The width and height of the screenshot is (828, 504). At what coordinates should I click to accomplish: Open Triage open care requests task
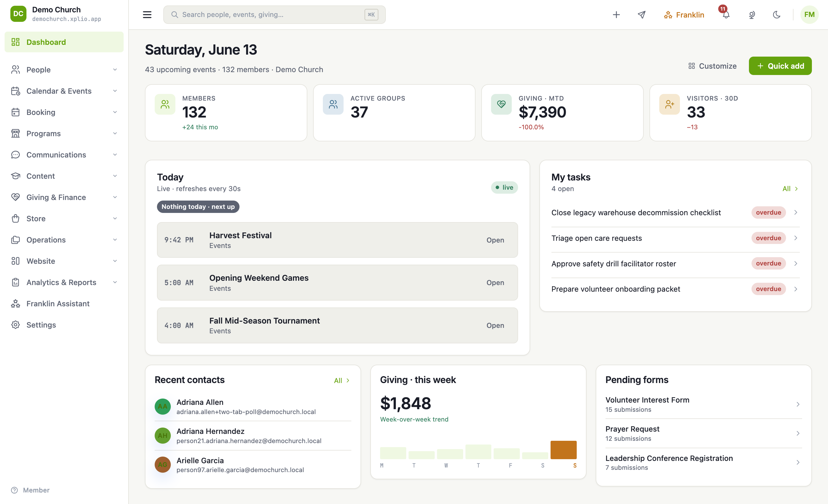tap(675, 238)
